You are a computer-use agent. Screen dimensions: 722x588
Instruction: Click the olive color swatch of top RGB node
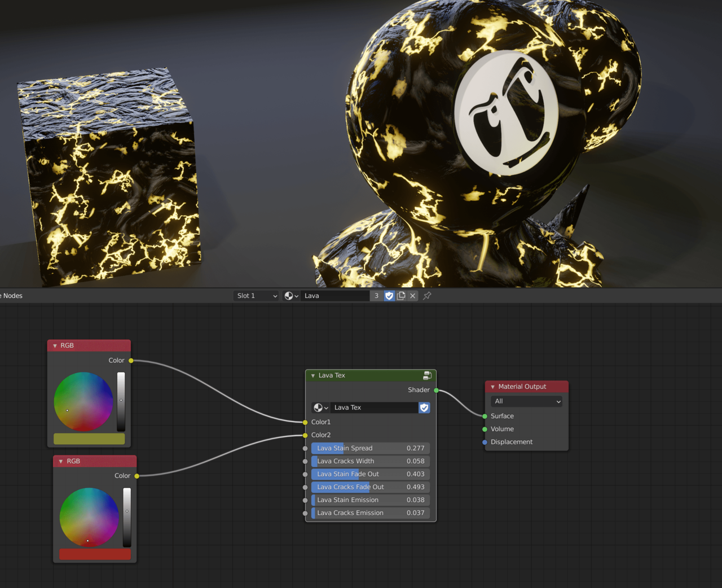pyautogui.click(x=89, y=439)
